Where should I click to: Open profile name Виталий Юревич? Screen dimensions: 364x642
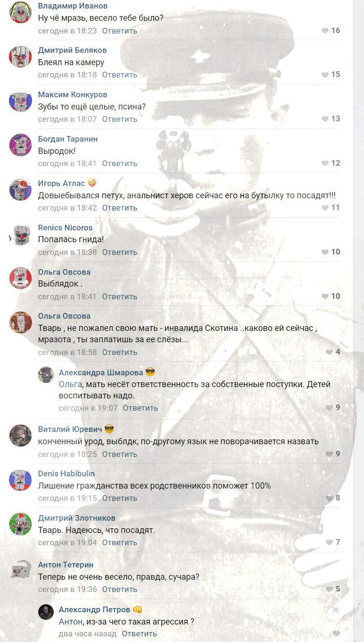pyautogui.click(x=69, y=429)
